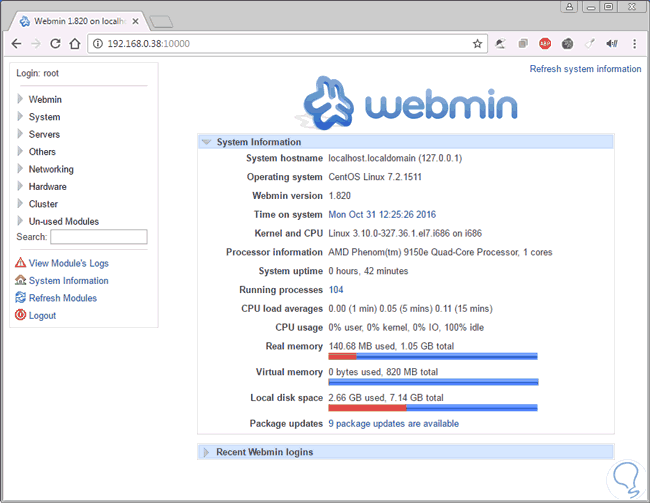Click Refresh system information link
The width and height of the screenshot is (650, 503).
(x=585, y=69)
